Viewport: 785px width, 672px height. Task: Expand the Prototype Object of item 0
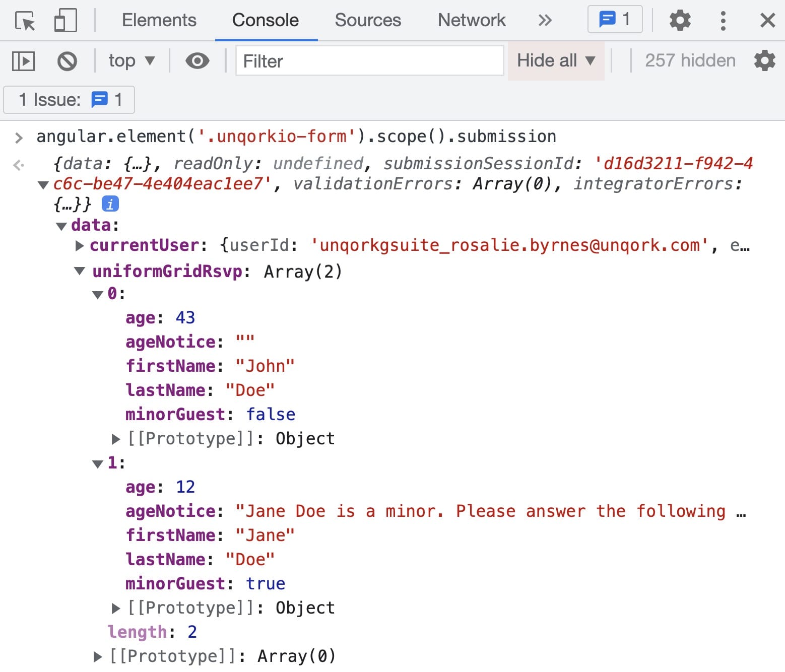pyautogui.click(x=116, y=439)
